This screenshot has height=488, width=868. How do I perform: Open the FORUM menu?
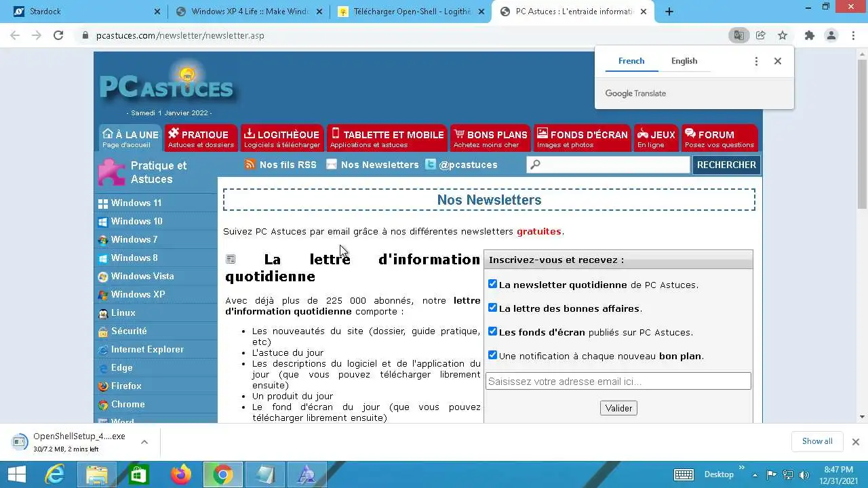tap(719, 138)
